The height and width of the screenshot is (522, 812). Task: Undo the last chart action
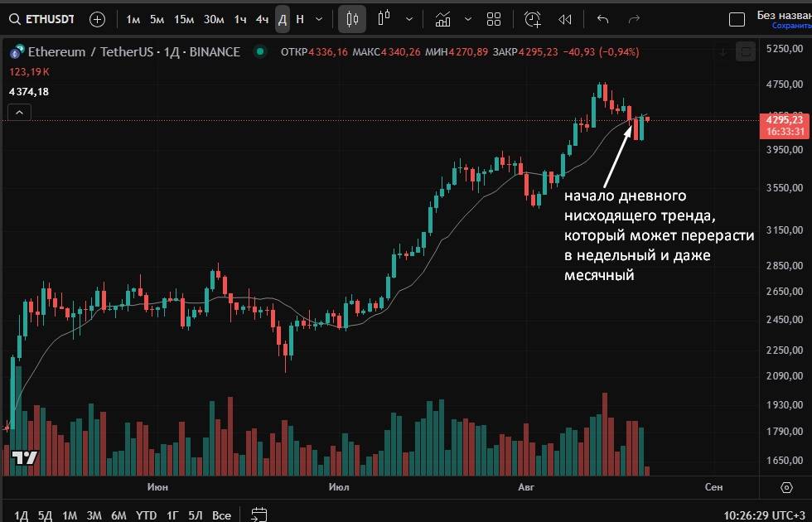pos(602,19)
